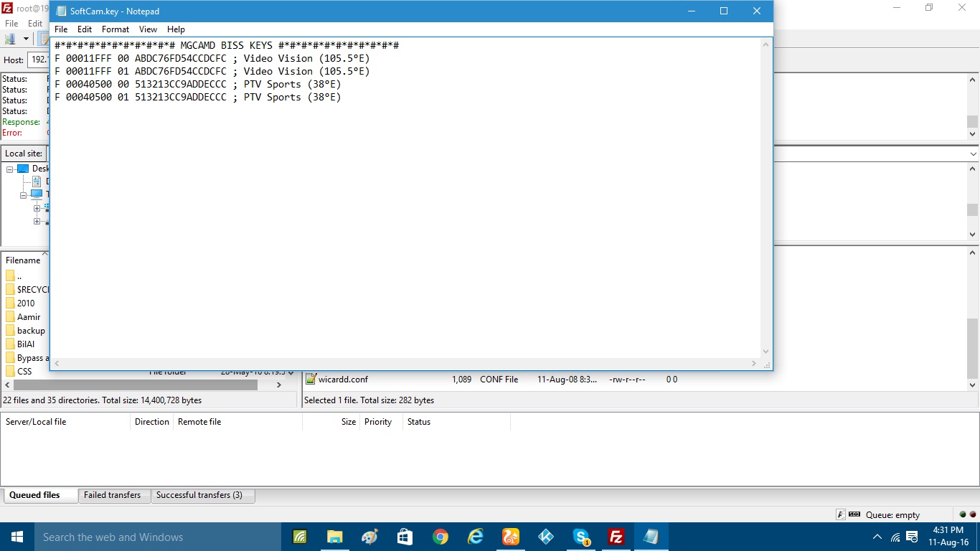Click local file list horizontal scrollbar right arrow
This screenshot has width=980, height=551.
click(x=279, y=385)
